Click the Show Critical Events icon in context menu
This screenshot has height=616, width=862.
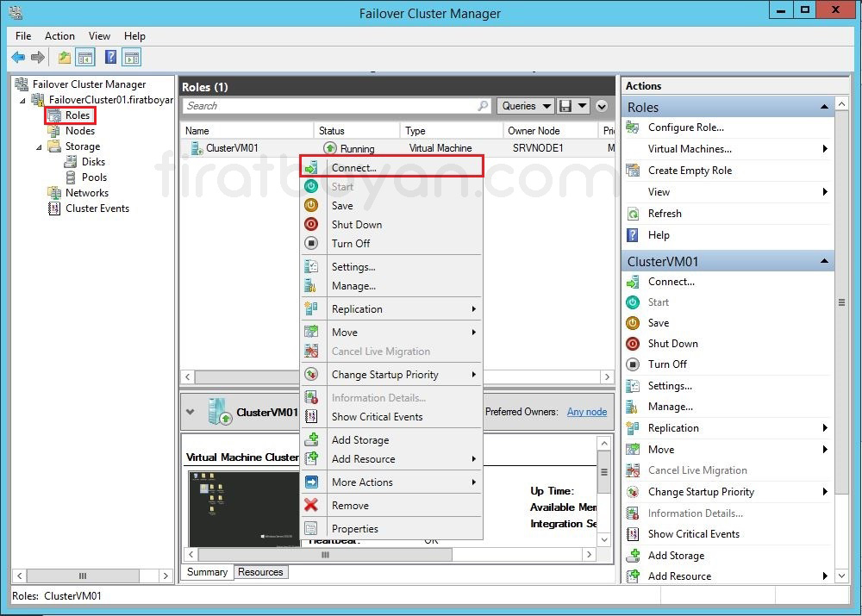[x=311, y=416]
